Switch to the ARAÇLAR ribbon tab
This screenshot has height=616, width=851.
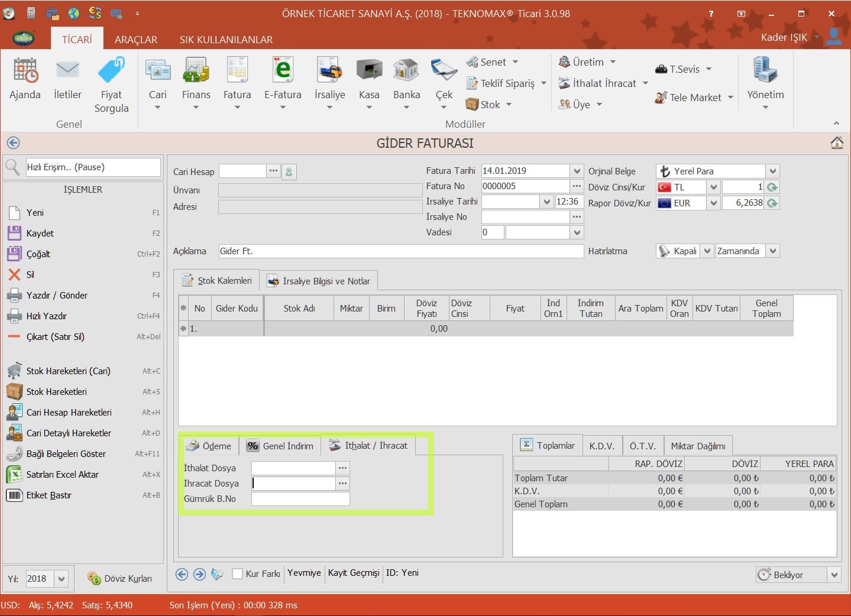pyautogui.click(x=136, y=40)
